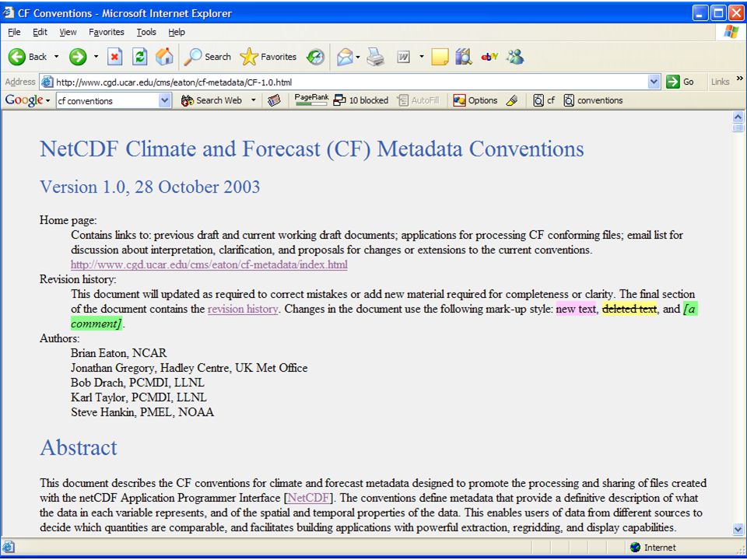
Task: Click the pink new text sample
Action: point(576,309)
